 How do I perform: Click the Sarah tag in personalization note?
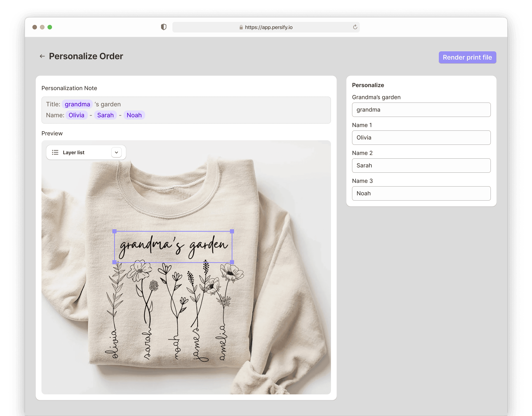tap(105, 115)
